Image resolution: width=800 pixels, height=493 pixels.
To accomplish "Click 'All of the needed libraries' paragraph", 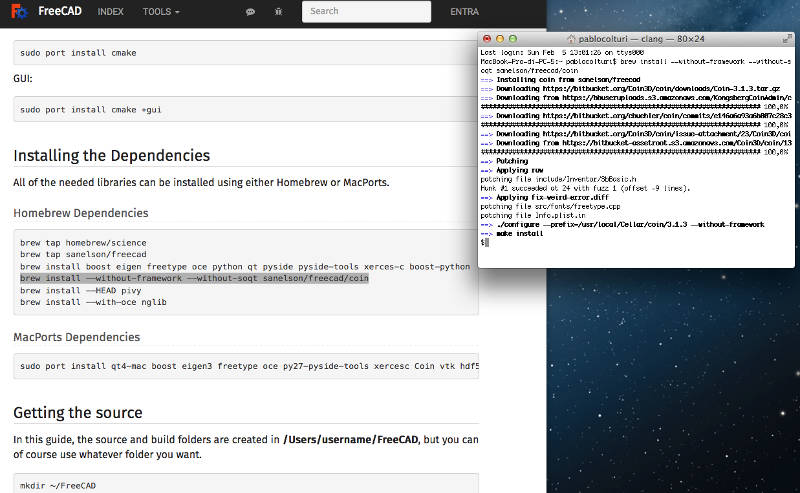I will [x=201, y=182].
